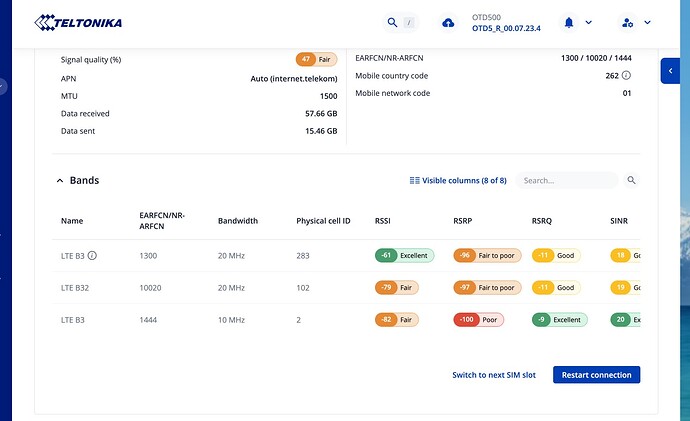This screenshot has height=421, width=690.
Task: Click the Teltonika logo
Action: [78, 22]
